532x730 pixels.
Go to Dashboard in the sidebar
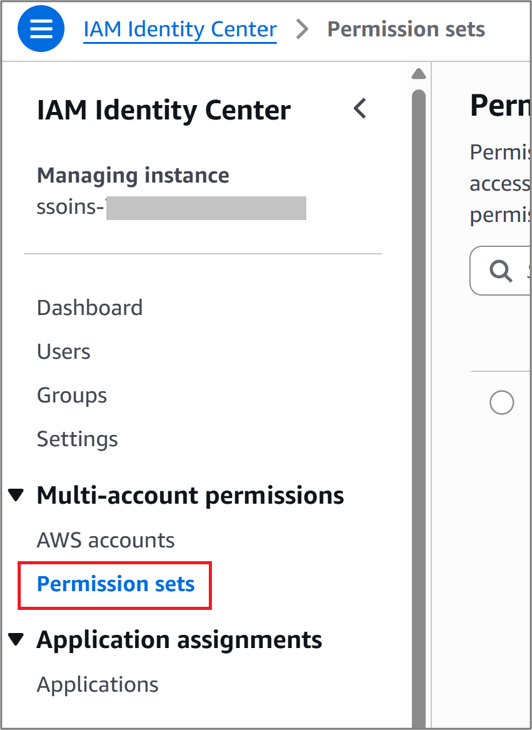click(90, 308)
